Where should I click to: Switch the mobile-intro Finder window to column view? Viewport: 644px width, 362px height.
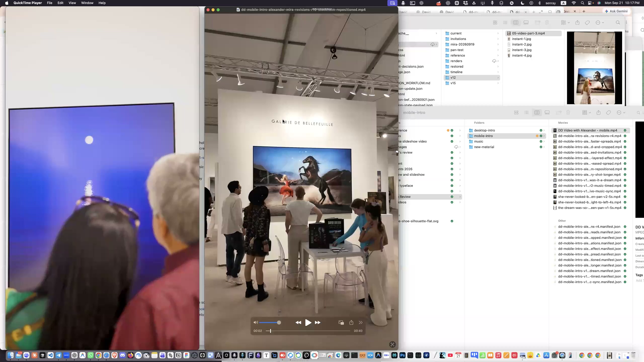(537, 113)
